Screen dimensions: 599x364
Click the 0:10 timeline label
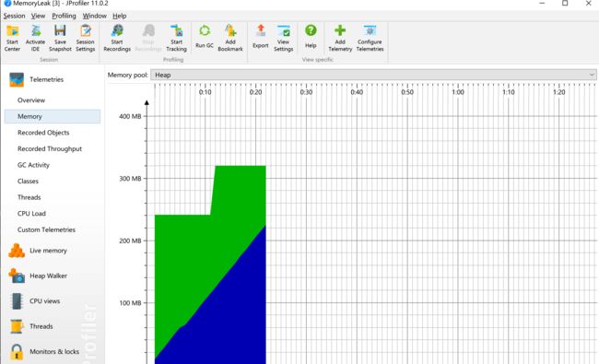(206, 92)
